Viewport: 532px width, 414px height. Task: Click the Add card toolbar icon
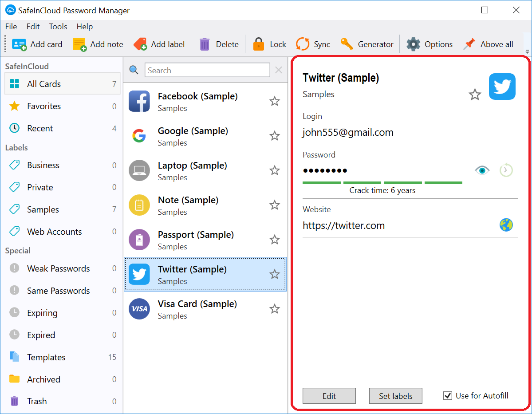[20, 44]
